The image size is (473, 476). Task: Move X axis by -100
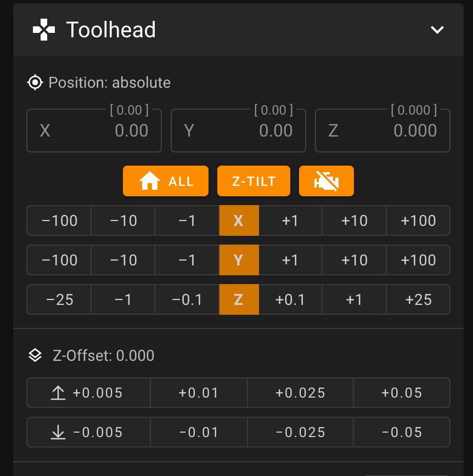(x=59, y=220)
